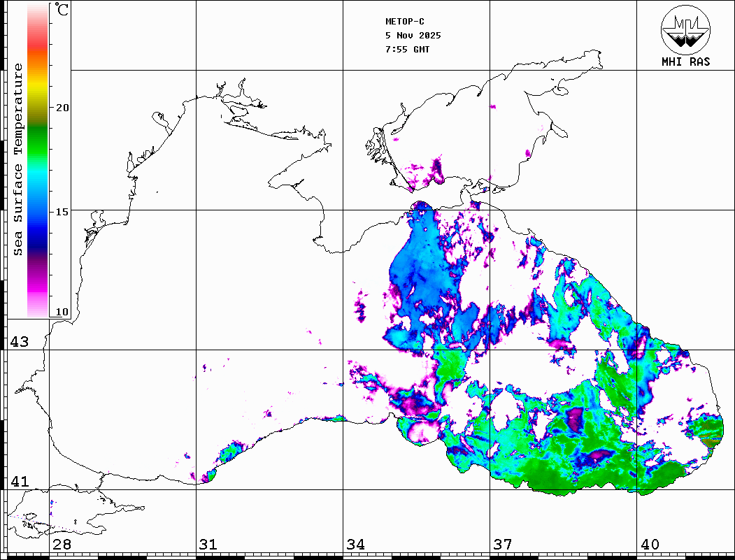Click the latitude label 43
Image resolution: width=735 pixels, height=560 pixels.
pyautogui.click(x=19, y=342)
